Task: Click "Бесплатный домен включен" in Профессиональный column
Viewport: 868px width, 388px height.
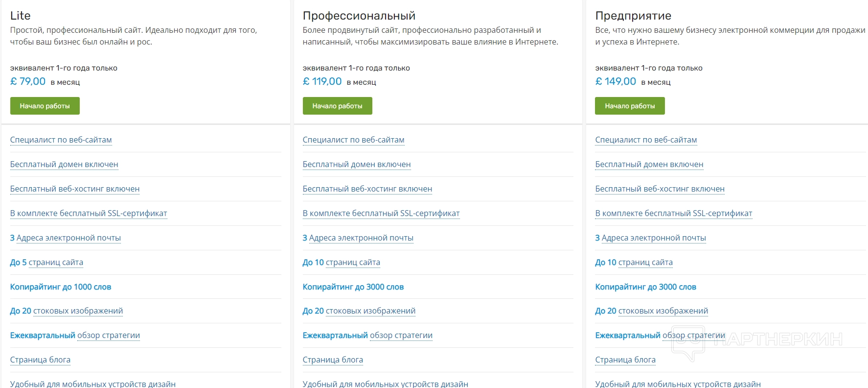Action: pyautogui.click(x=356, y=164)
